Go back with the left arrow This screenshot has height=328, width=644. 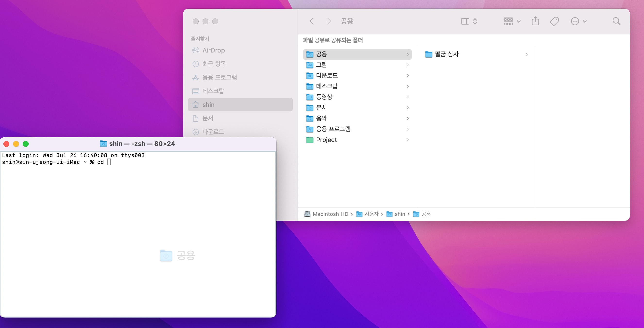coord(312,21)
